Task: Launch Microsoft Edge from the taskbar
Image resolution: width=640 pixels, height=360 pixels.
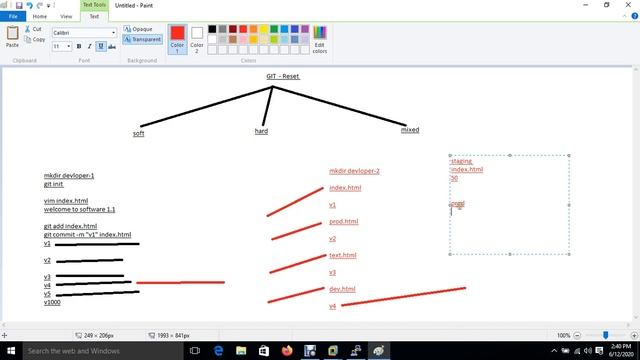Action: coord(218,351)
